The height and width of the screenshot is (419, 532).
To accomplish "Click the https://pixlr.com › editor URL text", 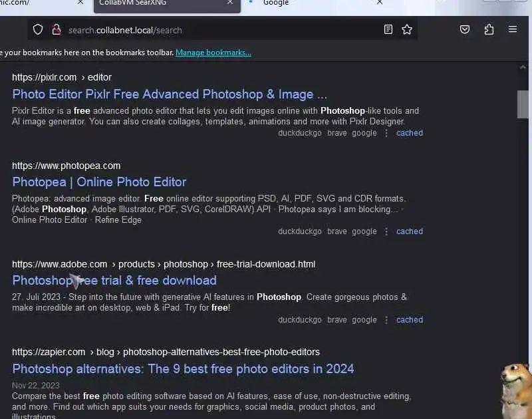I will [x=62, y=77].
